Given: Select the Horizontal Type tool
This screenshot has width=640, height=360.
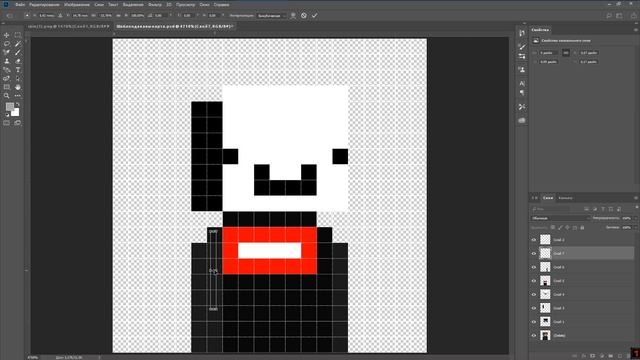Looking at the screenshot, I should (x=18, y=70).
